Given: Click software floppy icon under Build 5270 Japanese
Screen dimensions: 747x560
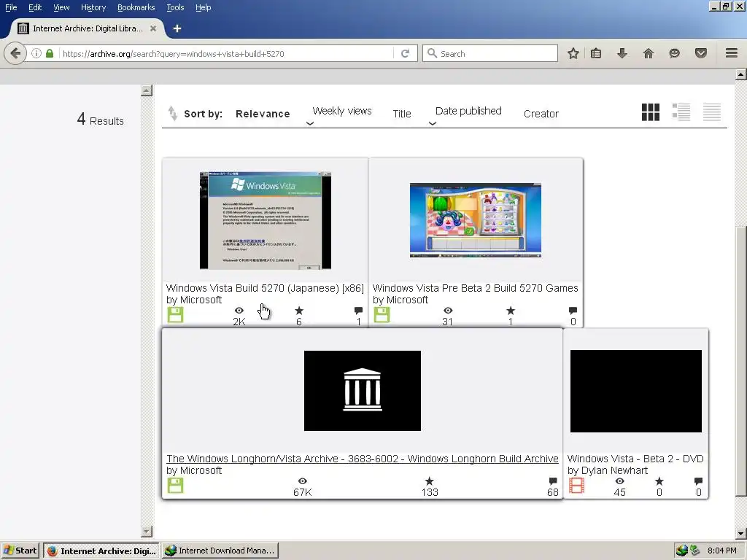Looking at the screenshot, I should pos(175,315).
